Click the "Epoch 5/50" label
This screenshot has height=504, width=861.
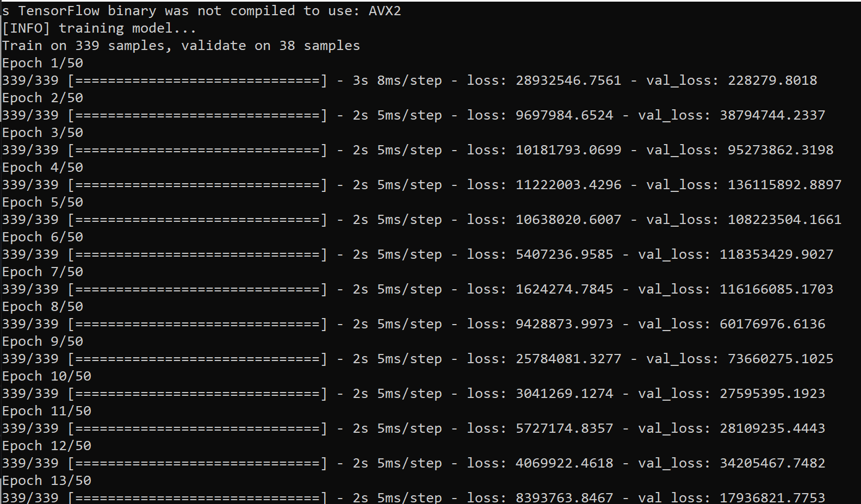click(x=43, y=202)
